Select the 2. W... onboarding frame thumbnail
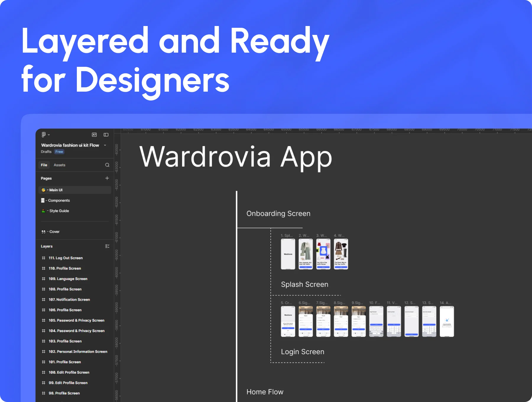The height and width of the screenshot is (402, 532). click(306, 254)
